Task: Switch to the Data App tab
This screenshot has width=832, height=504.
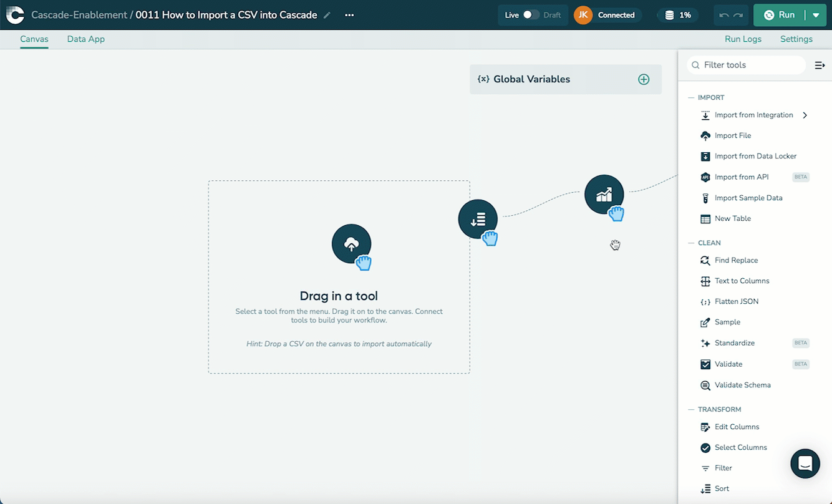Action: [x=86, y=39]
